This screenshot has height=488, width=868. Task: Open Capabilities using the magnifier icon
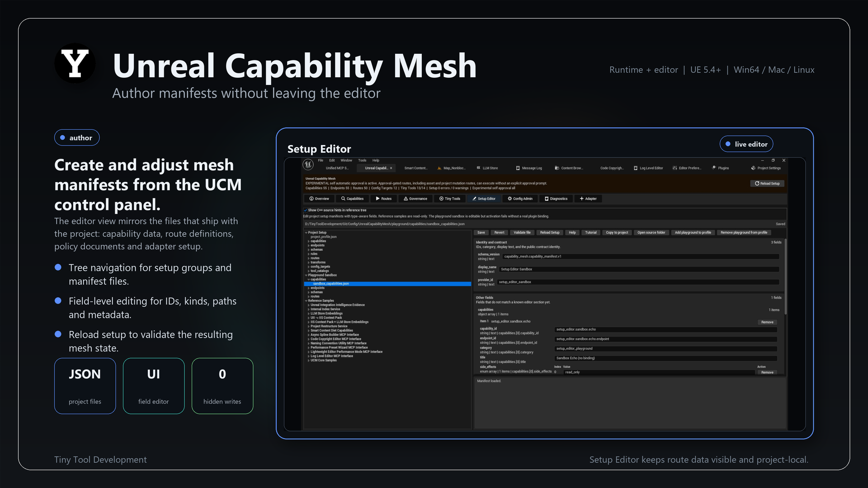coord(343,199)
